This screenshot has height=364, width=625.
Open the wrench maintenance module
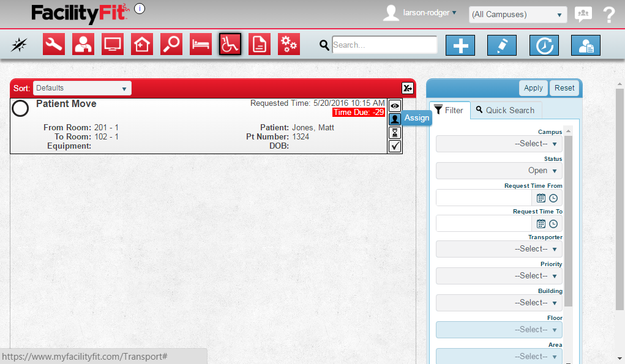(54, 45)
